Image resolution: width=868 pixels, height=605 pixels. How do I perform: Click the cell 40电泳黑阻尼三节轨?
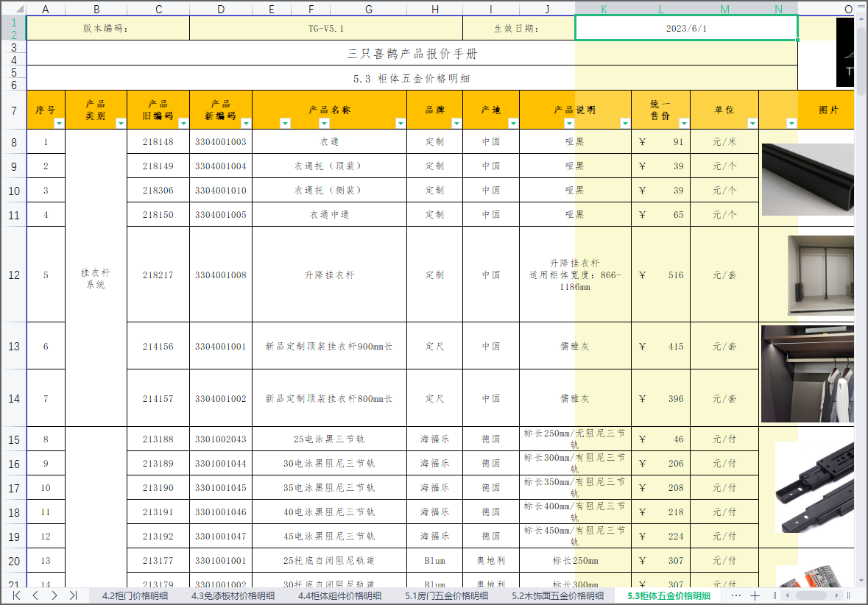(x=329, y=512)
